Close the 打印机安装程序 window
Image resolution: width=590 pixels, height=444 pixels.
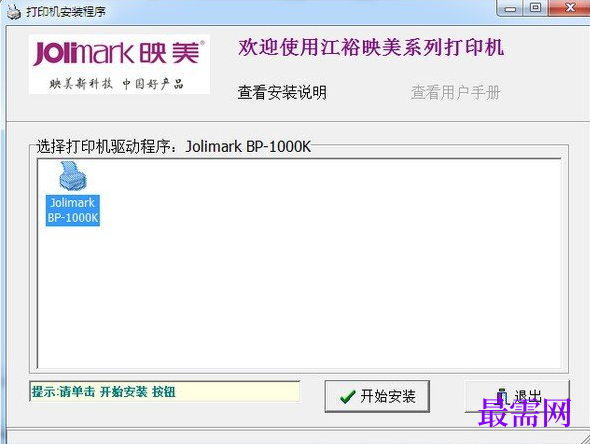(x=570, y=8)
